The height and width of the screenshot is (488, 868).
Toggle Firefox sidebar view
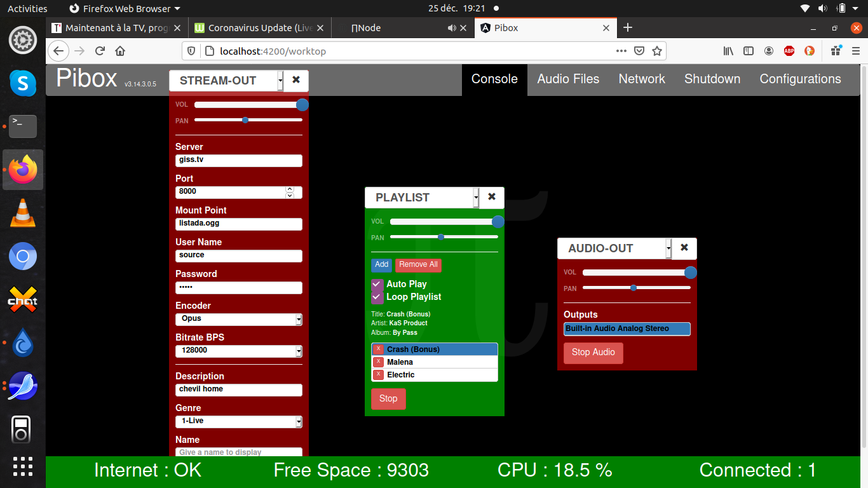pyautogui.click(x=749, y=51)
